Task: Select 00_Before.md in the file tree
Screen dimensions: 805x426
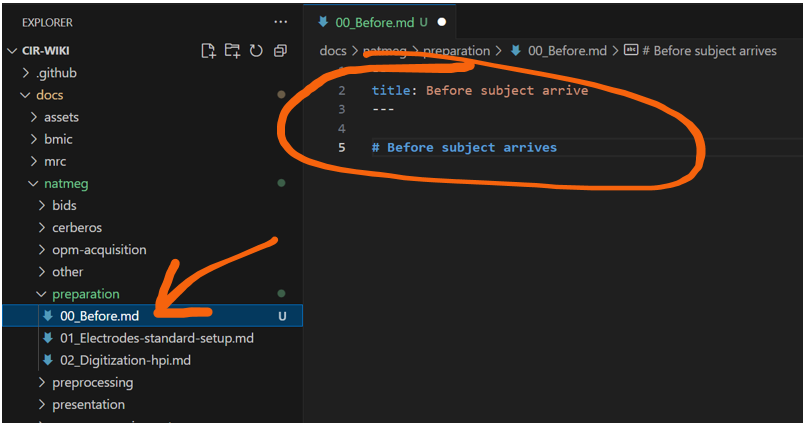Action: pos(99,316)
